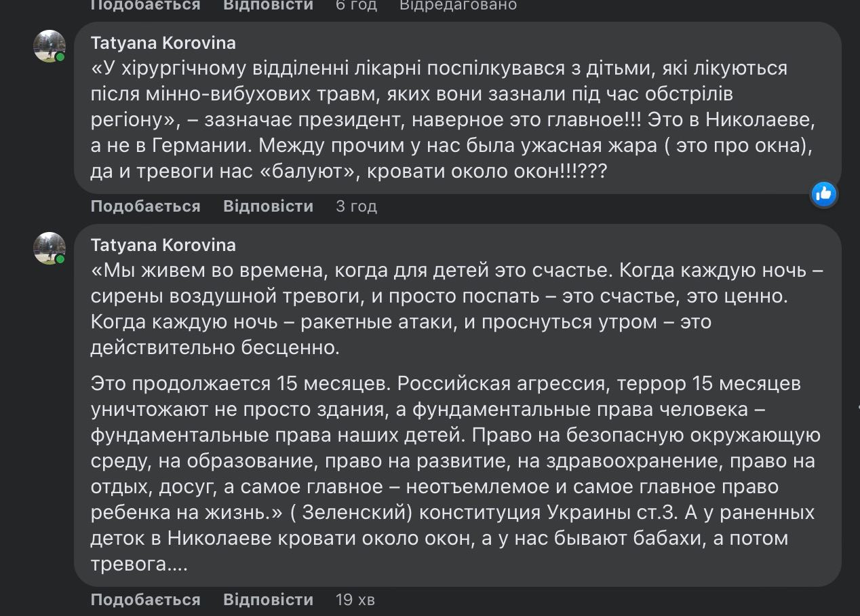Viewport: 860px width, 616px height.
Task: Like the comment posted 19 хв ago
Action: [x=146, y=600]
